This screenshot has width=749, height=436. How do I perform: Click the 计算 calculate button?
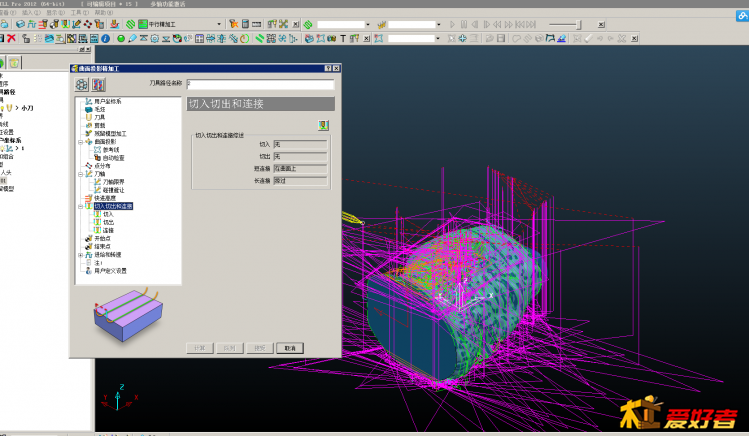click(x=200, y=348)
